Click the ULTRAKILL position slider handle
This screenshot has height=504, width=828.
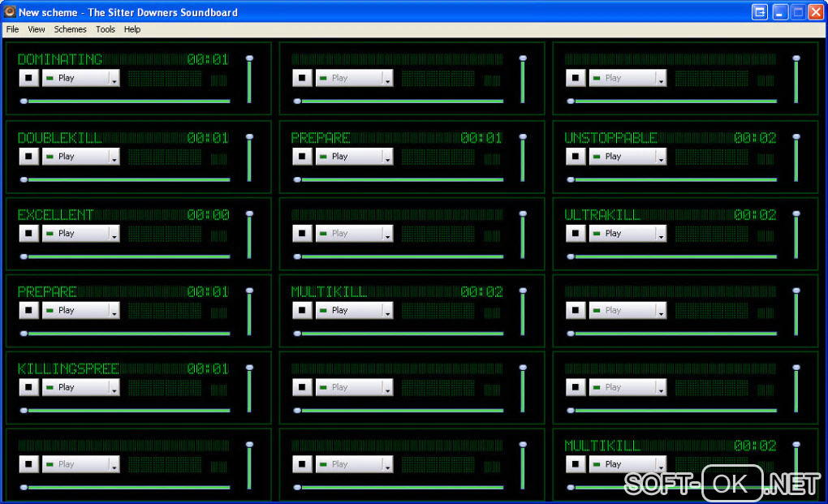[571, 256]
